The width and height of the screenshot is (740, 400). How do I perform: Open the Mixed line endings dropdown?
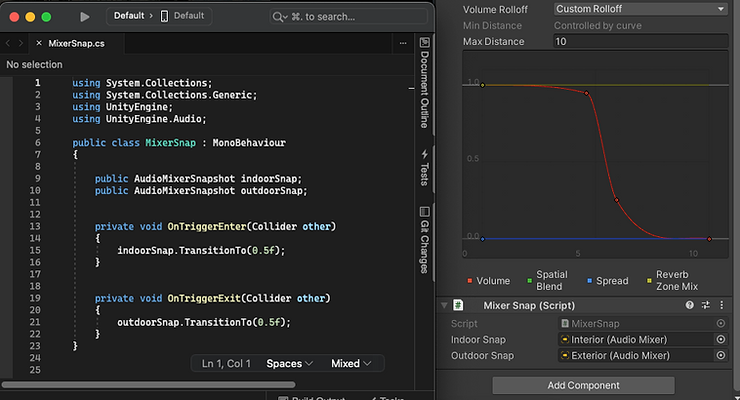pyautogui.click(x=351, y=364)
